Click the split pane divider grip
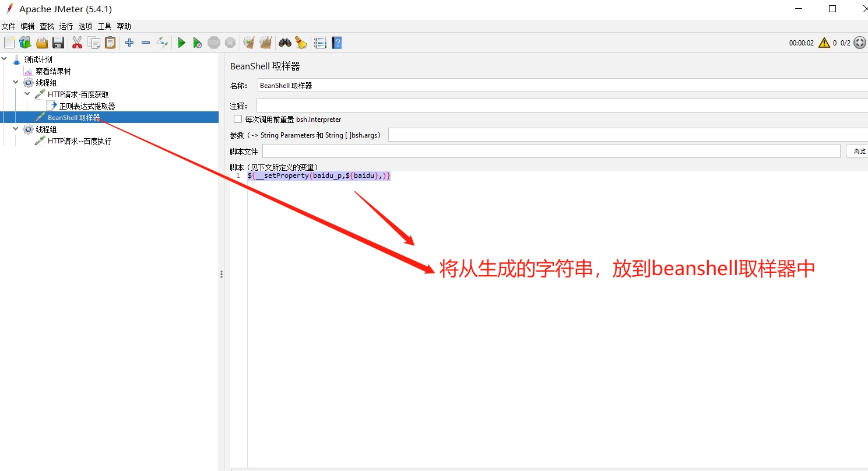 (222, 274)
